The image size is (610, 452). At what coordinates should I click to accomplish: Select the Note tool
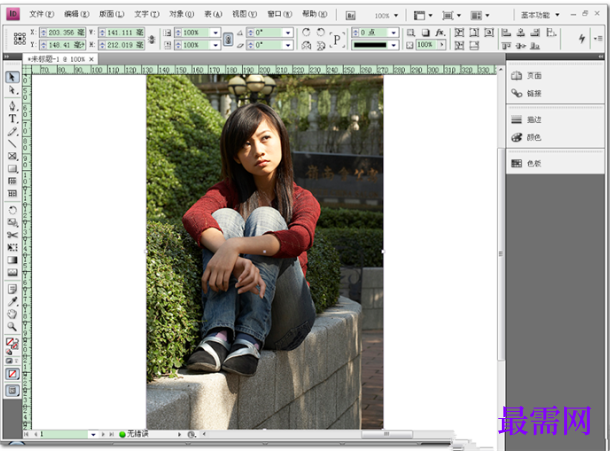[x=12, y=289]
